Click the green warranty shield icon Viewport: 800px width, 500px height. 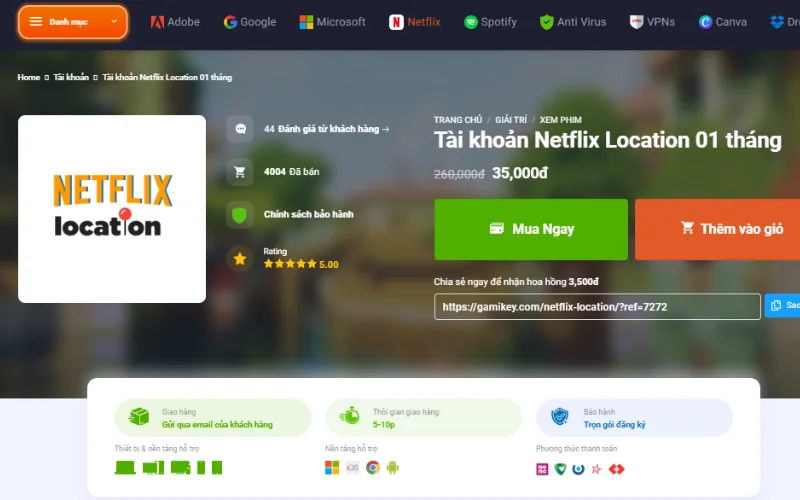tap(240, 215)
